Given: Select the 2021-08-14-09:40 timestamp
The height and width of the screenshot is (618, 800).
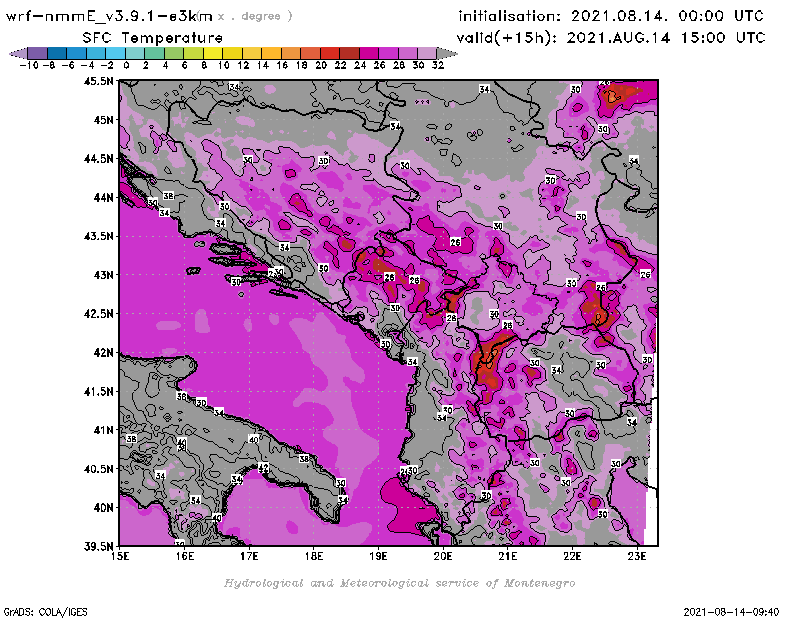Looking at the screenshot, I should click(x=731, y=612).
